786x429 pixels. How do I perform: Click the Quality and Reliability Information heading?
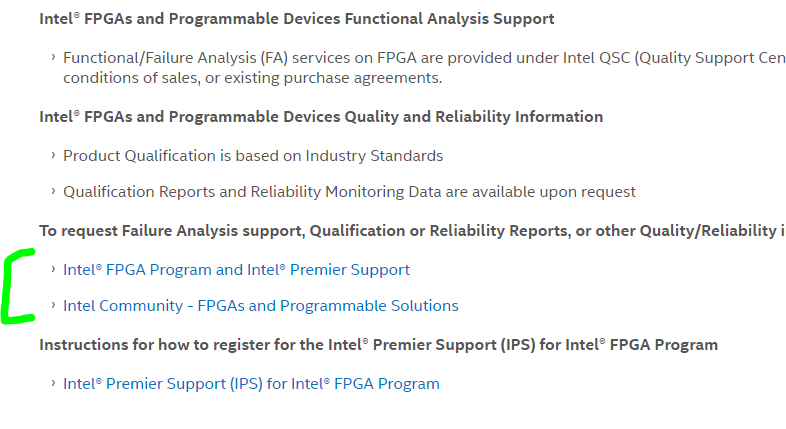tap(321, 117)
